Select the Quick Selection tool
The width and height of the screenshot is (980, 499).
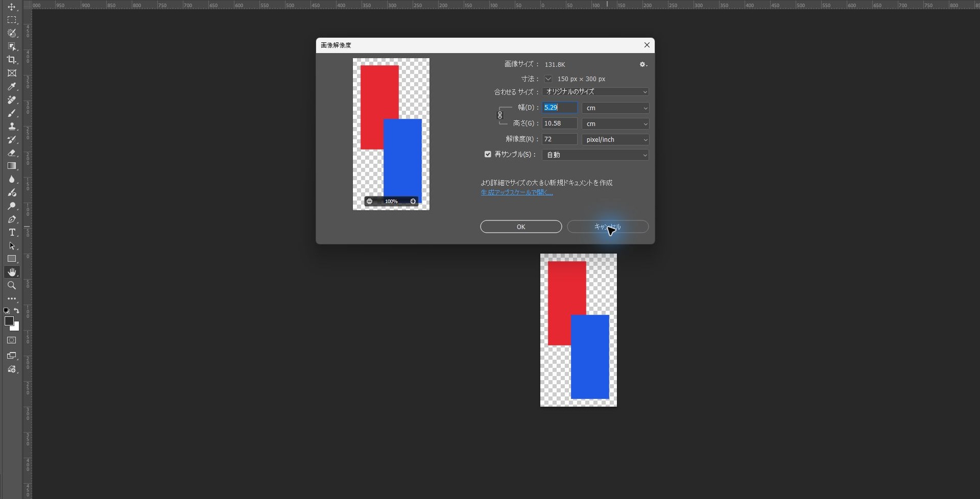point(11,33)
